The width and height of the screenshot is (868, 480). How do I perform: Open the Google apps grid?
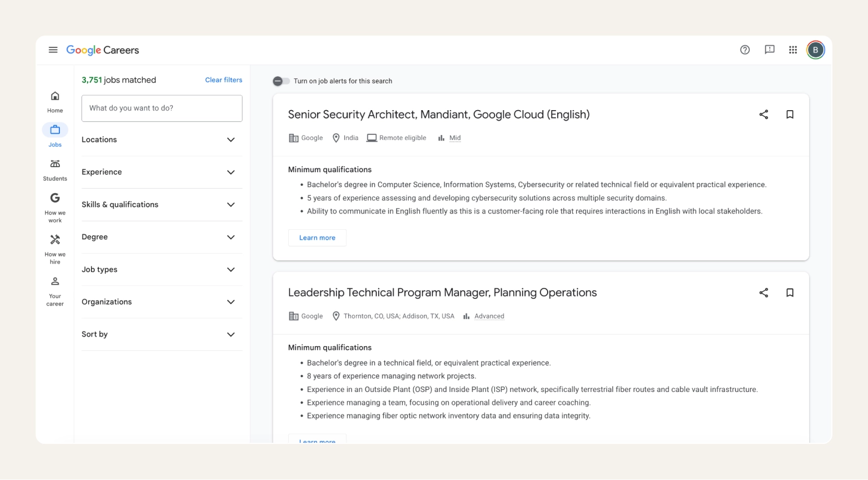(x=793, y=50)
